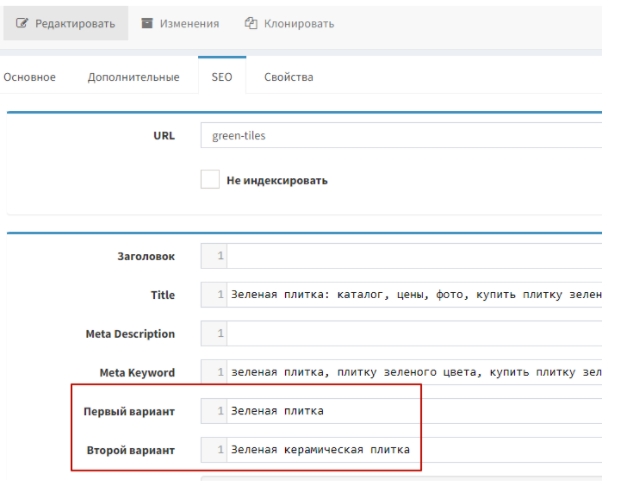Select the SEO tab
This screenshot has width=617, height=486.
pos(222,77)
